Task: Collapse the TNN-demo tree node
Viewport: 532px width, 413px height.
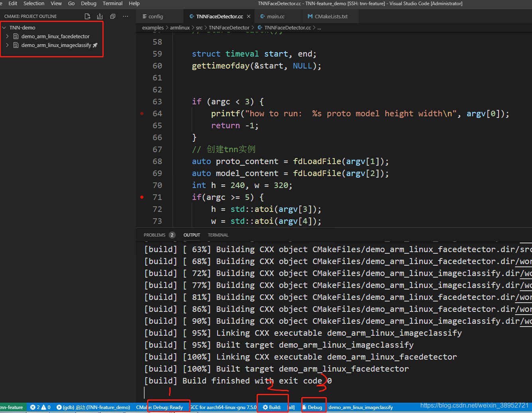Action: tap(4, 27)
